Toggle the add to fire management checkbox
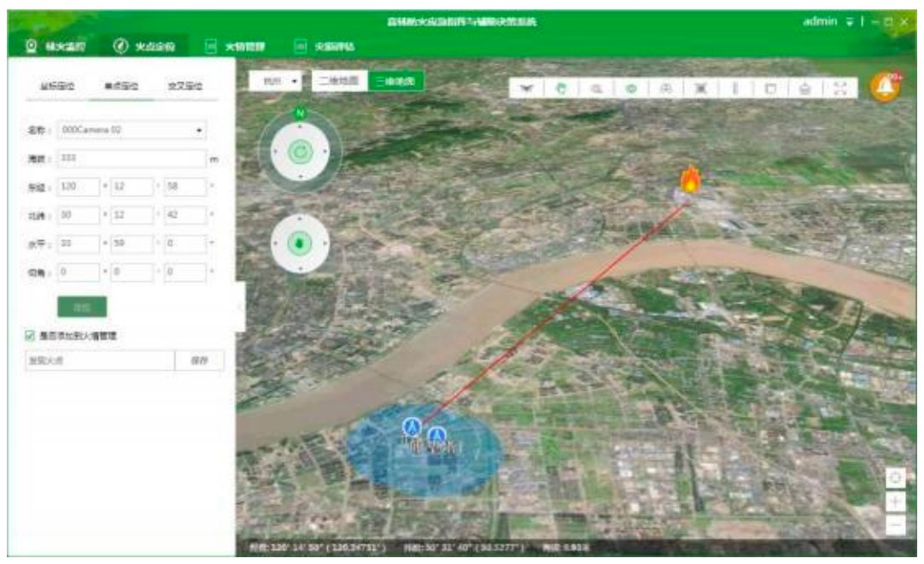 (29, 336)
